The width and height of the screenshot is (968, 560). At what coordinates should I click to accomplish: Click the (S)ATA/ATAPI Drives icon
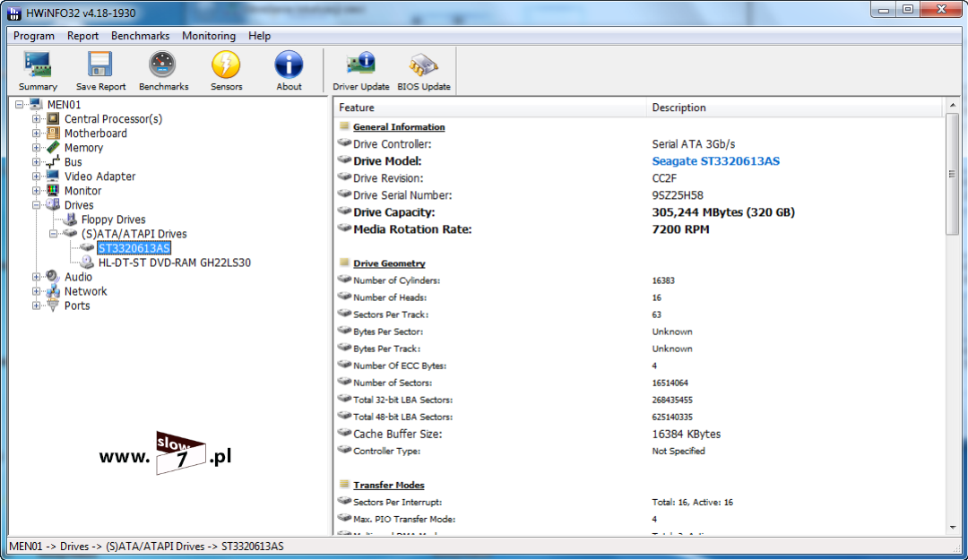pyautogui.click(x=71, y=233)
